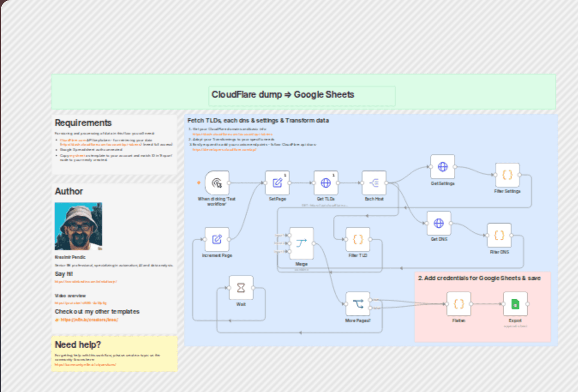Open the SetPage edit node
Viewport: 578px width, 392px height.
pyautogui.click(x=277, y=183)
